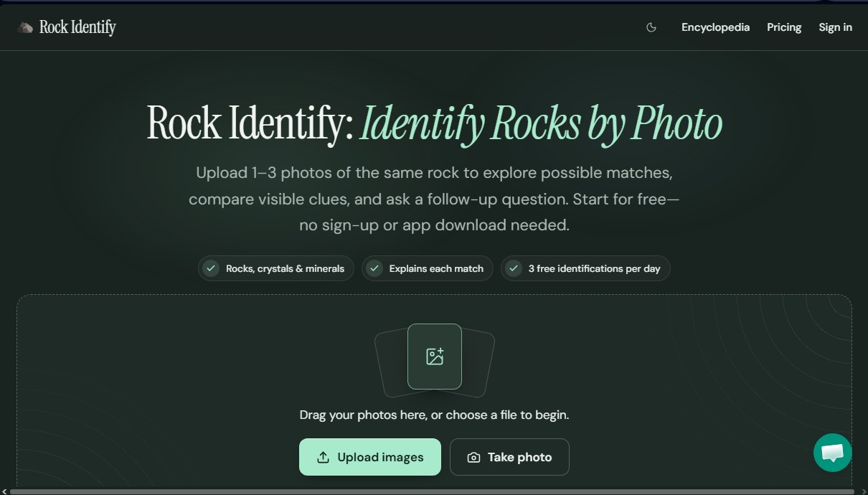
Task: Click the Rock Identify logo text
Action: pyautogui.click(x=77, y=27)
